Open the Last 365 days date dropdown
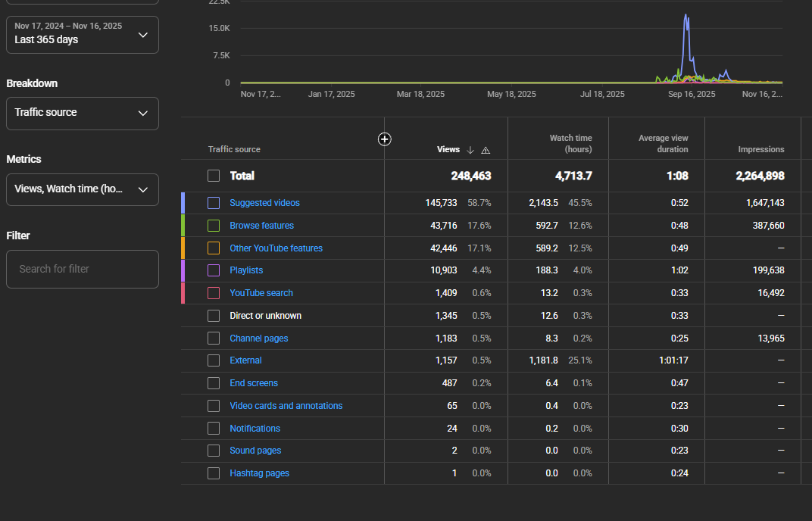 [x=83, y=35]
